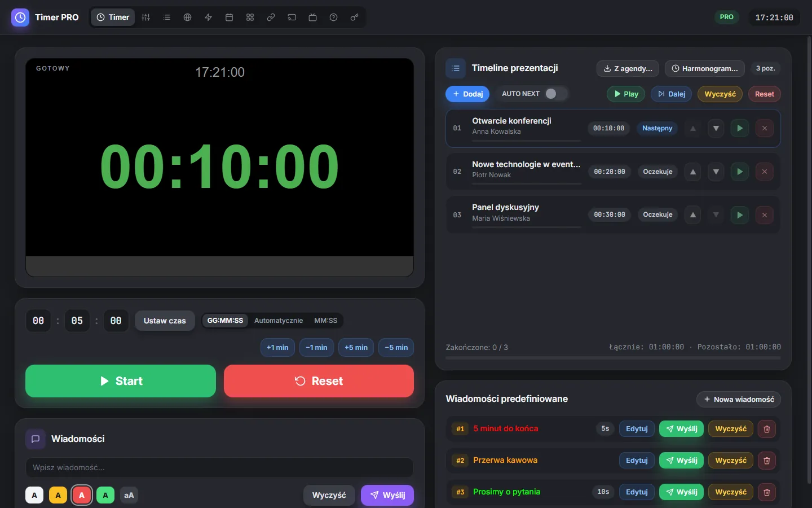Remove the Otwarcie konferencji timeline item
Viewport: 812px width, 508px height.
765,128
